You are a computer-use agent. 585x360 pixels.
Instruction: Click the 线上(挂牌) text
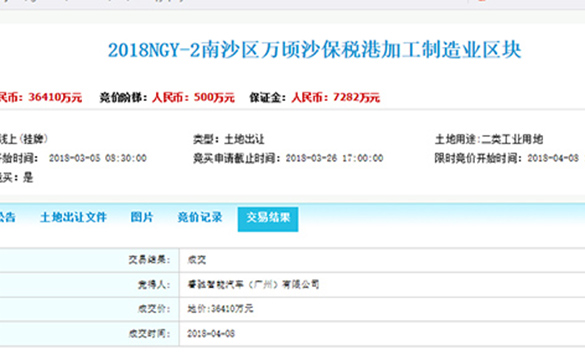(x=24, y=139)
